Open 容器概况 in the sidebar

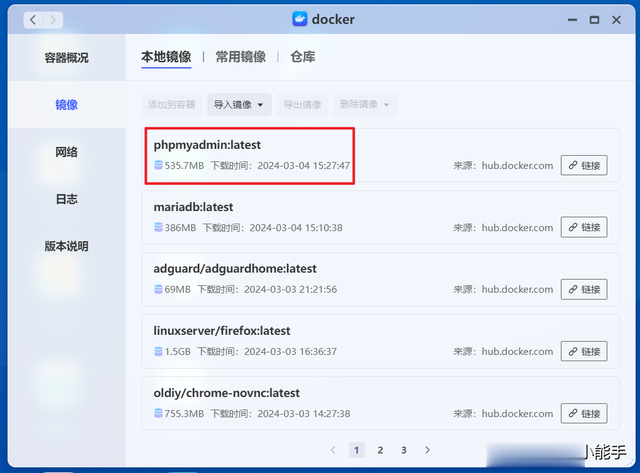tap(67, 58)
